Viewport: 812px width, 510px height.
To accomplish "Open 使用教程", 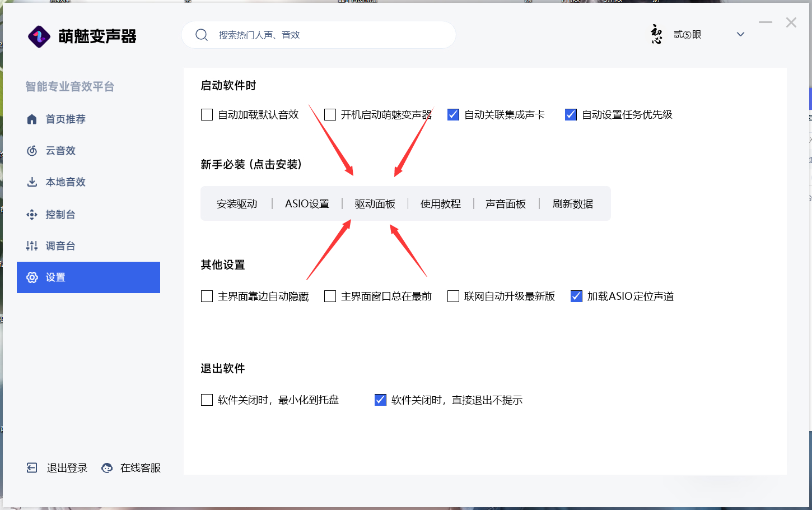I will pos(441,204).
